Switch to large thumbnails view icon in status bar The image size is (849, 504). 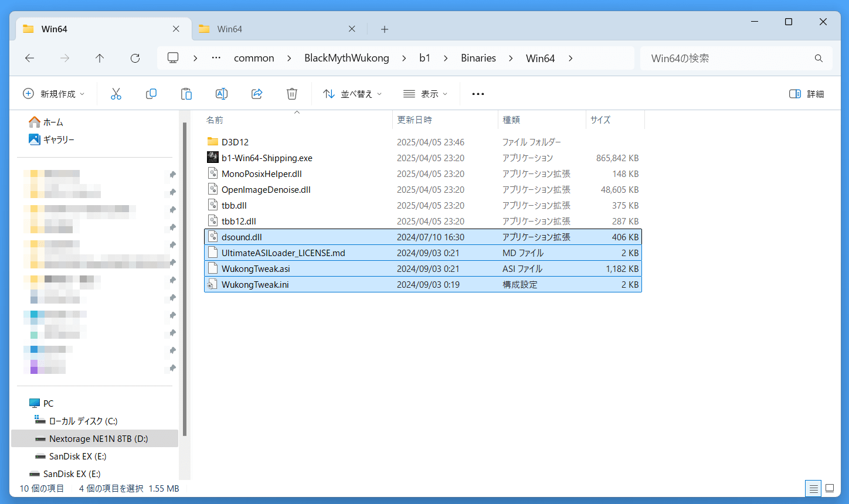(x=830, y=488)
